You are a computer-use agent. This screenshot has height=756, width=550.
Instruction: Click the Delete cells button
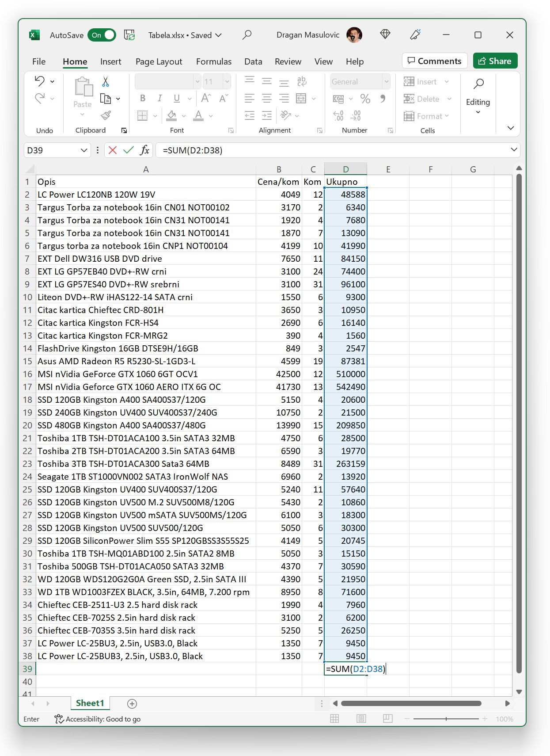point(422,99)
